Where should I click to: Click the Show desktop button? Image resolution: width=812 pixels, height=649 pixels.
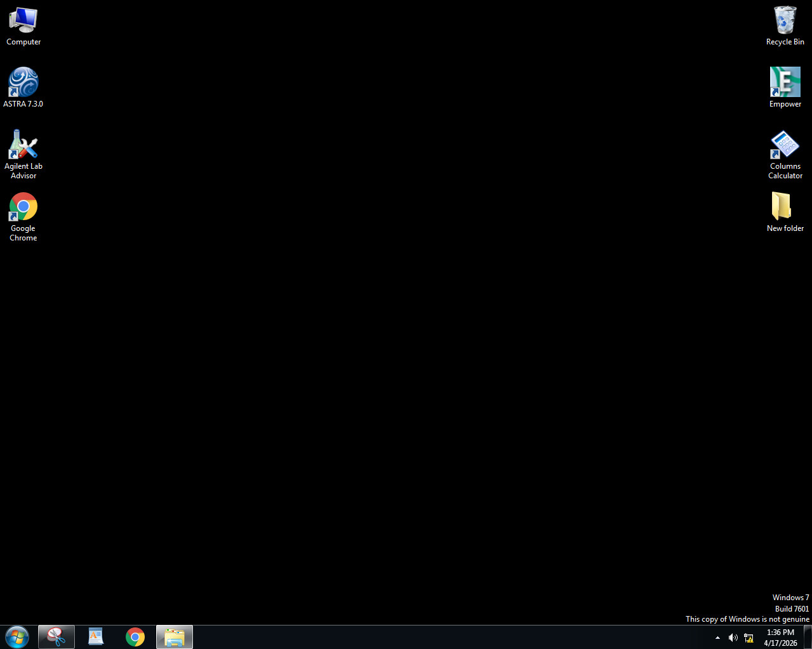pyautogui.click(x=808, y=637)
